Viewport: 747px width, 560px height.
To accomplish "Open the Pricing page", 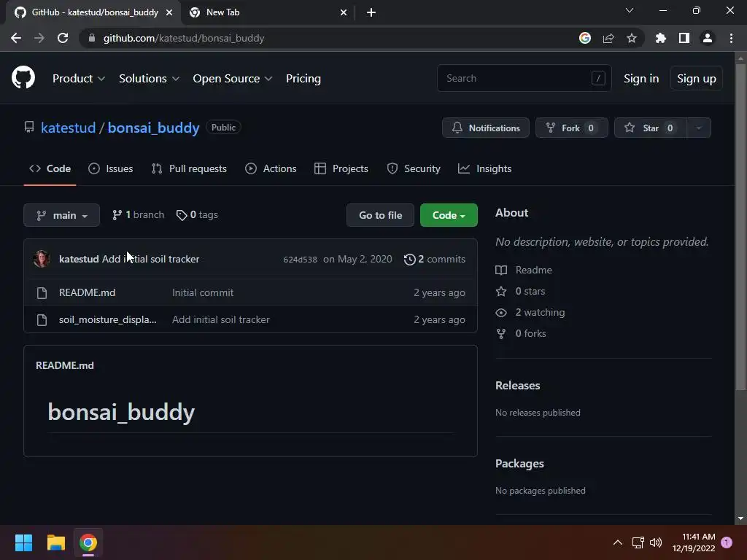I will (x=303, y=79).
